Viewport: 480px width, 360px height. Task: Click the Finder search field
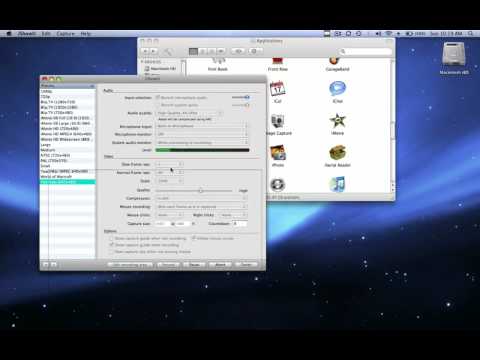tap(365, 51)
